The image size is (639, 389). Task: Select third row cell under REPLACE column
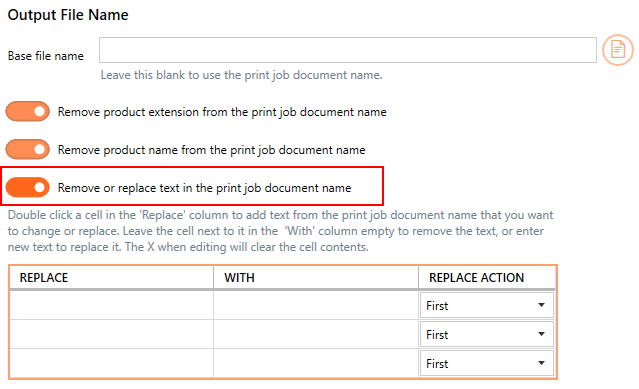coord(112,363)
